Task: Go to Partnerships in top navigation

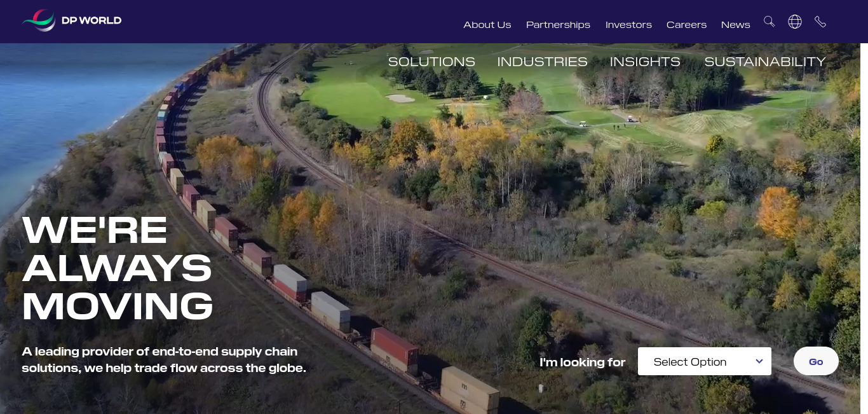Action: click(558, 25)
